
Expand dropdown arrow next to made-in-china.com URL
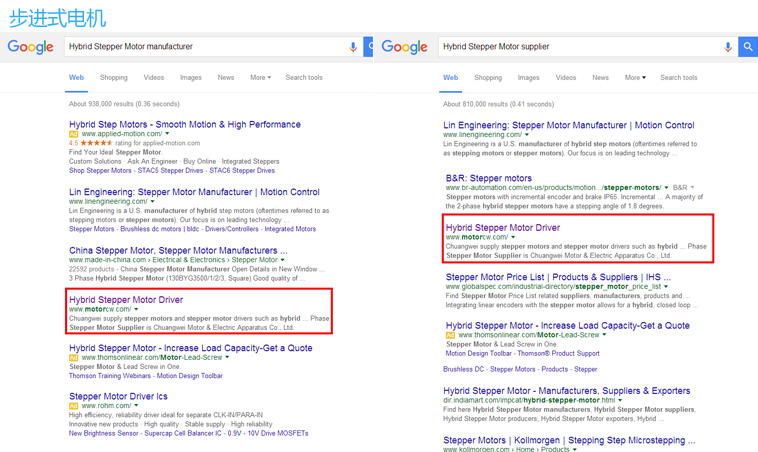click(x=283, y=260)
